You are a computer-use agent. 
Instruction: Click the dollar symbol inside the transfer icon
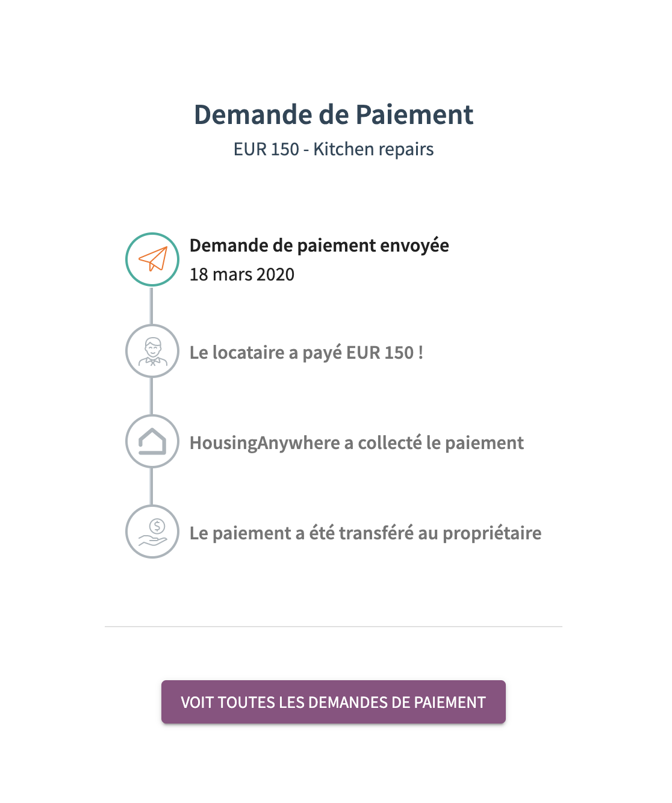click(x=155, y=526)
